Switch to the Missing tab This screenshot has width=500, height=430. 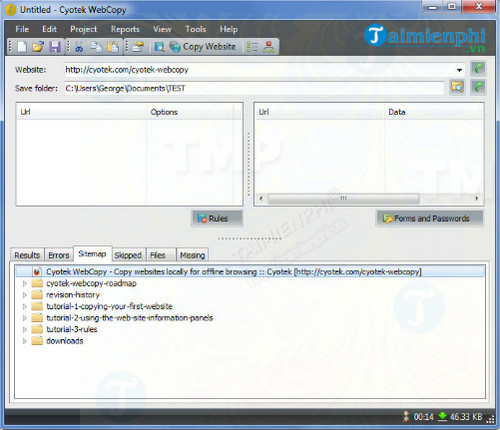(192, 255)
